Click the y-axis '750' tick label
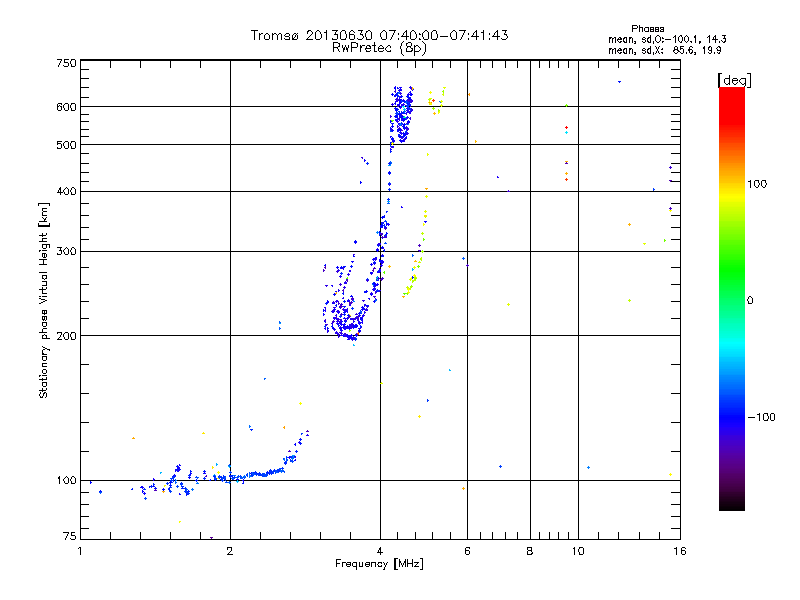 (66, 63)
